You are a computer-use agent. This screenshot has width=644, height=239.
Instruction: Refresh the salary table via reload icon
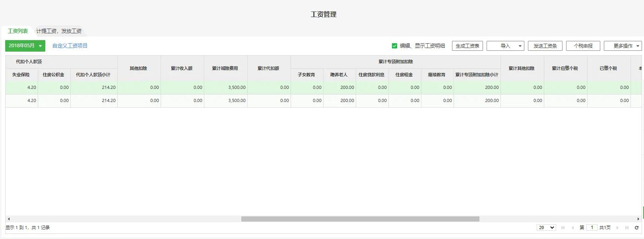tap(636, 227)
